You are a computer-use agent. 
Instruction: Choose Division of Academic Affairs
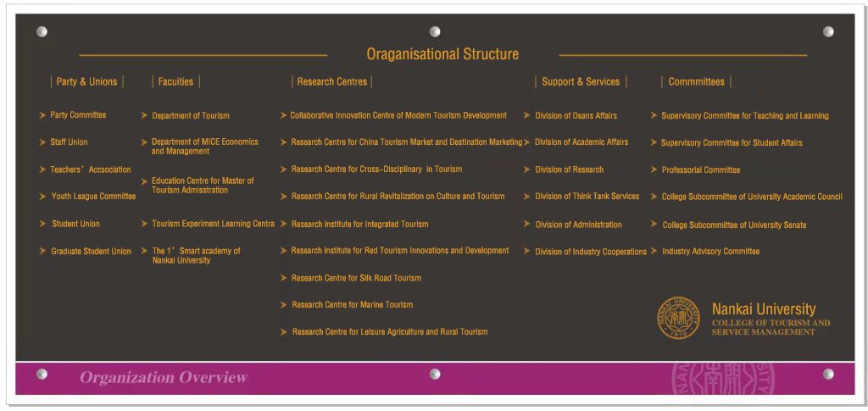(x=581, y=142)
